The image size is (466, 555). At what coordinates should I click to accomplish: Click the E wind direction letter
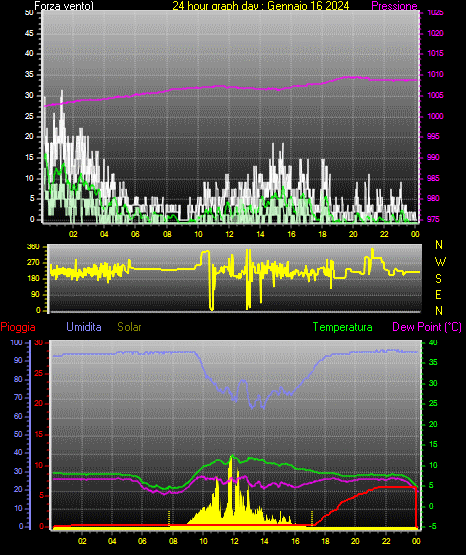pyautogui.click(x=438, y=294)
